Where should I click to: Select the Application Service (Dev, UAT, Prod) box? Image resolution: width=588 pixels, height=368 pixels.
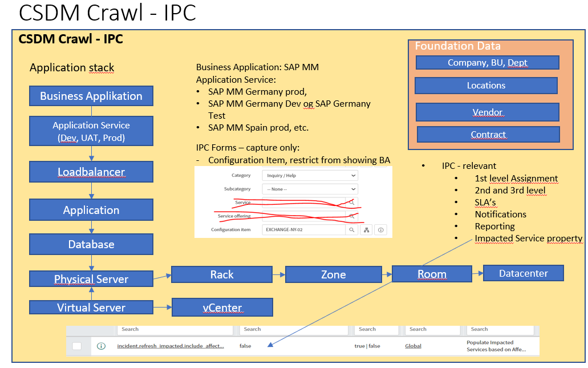tap(91, 131)
